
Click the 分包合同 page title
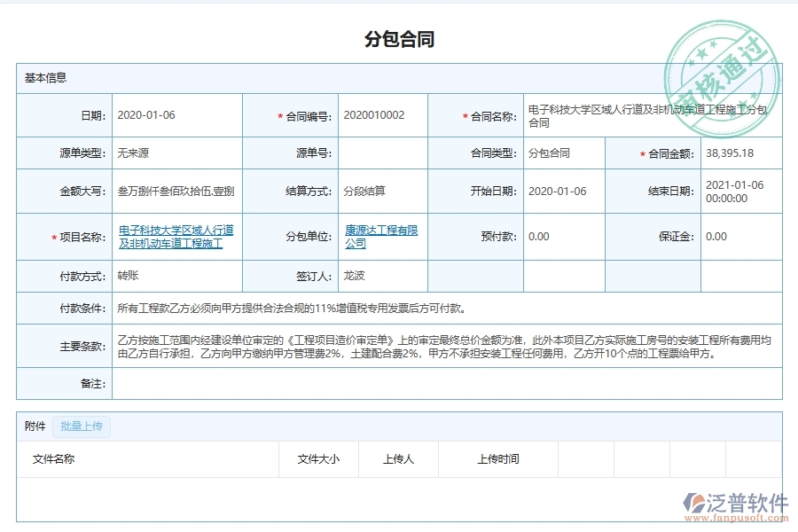(399, 37)
